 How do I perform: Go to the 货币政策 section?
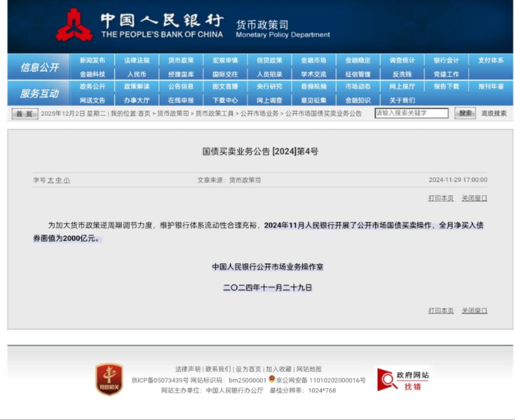tap(181, 60)
